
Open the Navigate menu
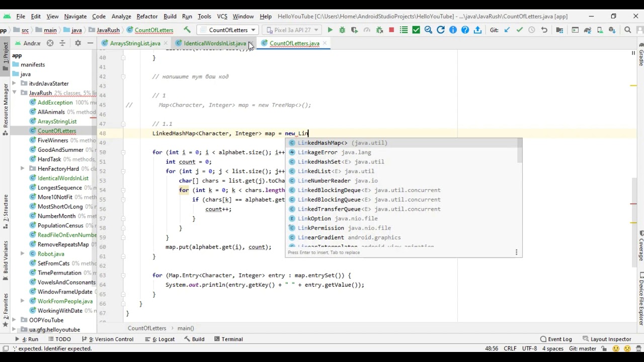point(75,16)
